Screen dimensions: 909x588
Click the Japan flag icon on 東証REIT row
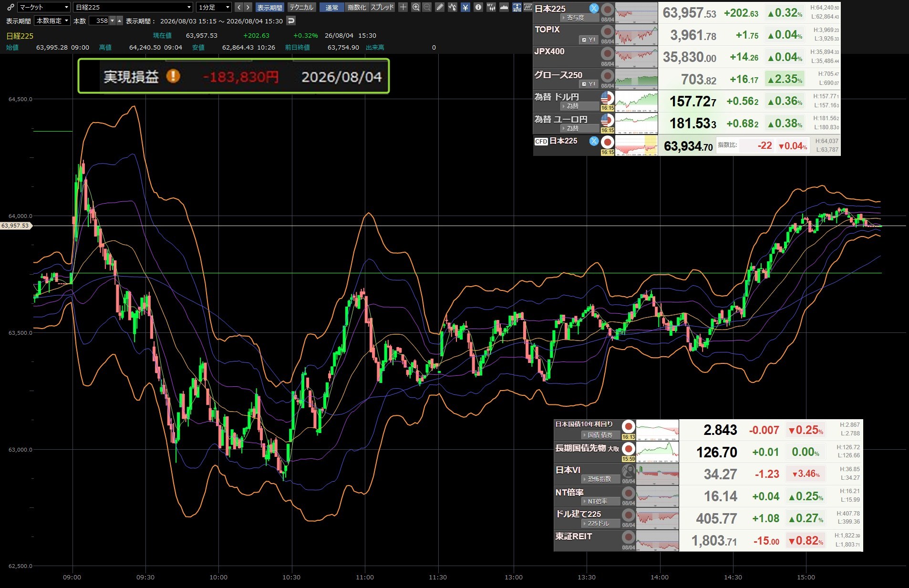(629, 537)
